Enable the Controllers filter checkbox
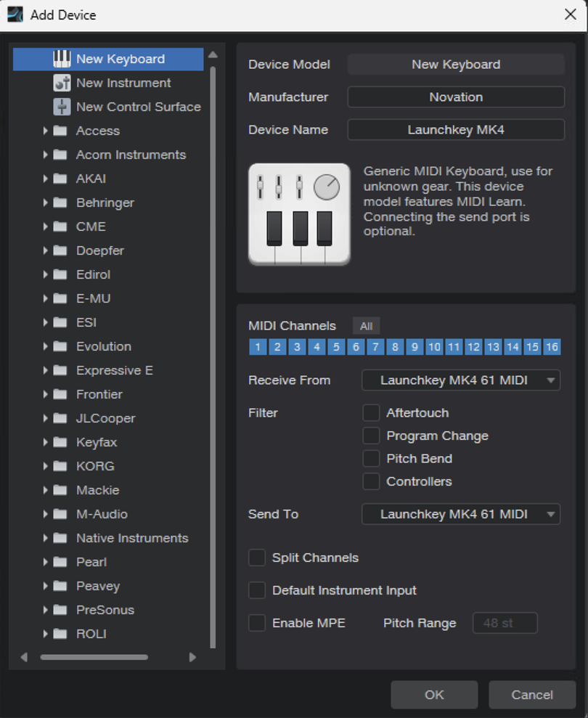Screen dimensions: 588x718 pyautogui.click(x=371, y=481)
